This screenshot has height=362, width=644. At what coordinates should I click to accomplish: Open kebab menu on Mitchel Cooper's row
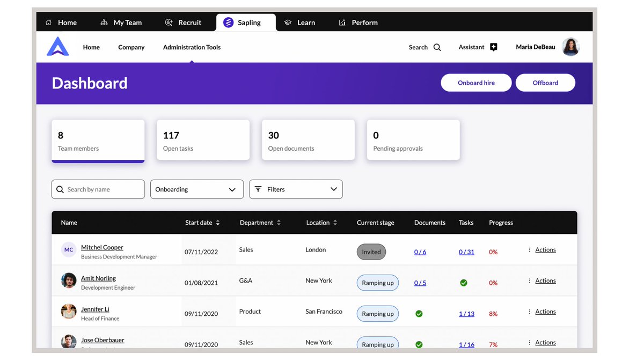[x=529, y=249]
